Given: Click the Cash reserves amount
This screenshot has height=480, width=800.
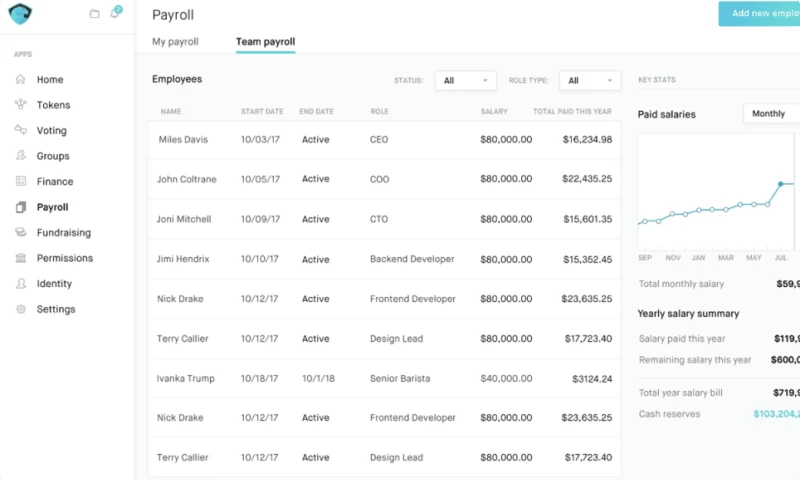Looking at the screenshot, I should pyautogui.click(x=777, y=414).
